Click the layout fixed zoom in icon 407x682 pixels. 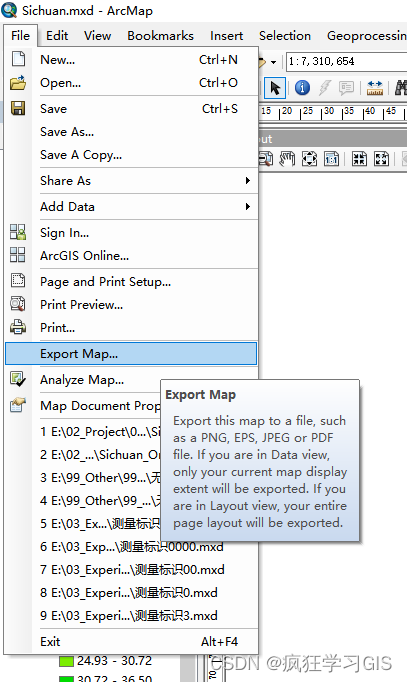tap(359, 159)
